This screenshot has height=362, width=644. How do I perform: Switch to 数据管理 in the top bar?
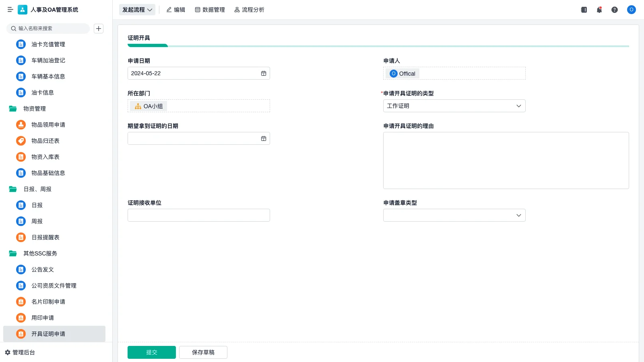[210, 10]
